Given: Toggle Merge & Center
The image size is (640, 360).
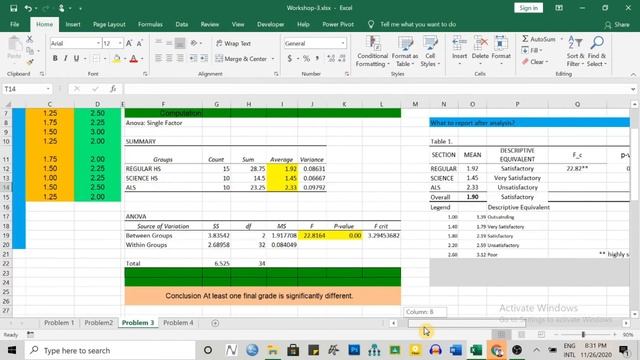Looking at the screenshot, I should pos(241,59).
